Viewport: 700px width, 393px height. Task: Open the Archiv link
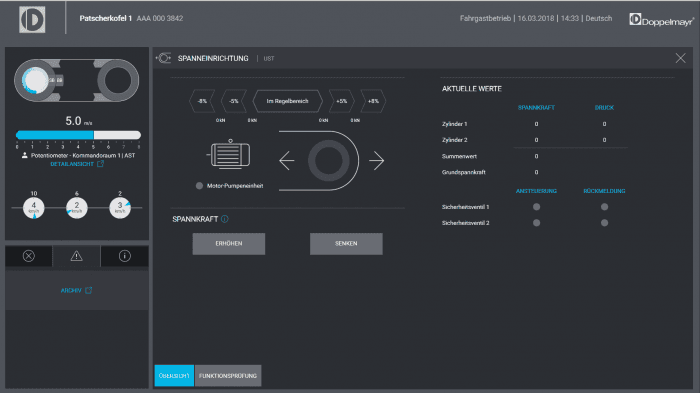[76, 290]
